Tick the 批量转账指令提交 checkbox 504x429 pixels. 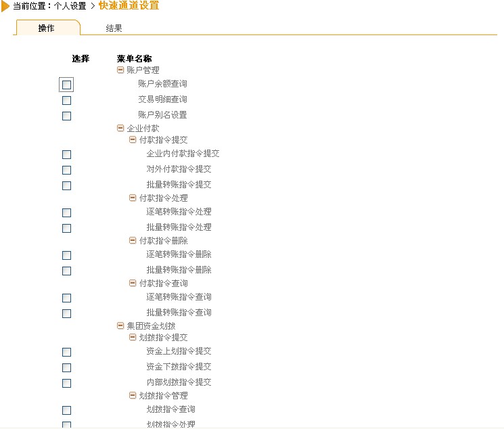click(66, 185)
